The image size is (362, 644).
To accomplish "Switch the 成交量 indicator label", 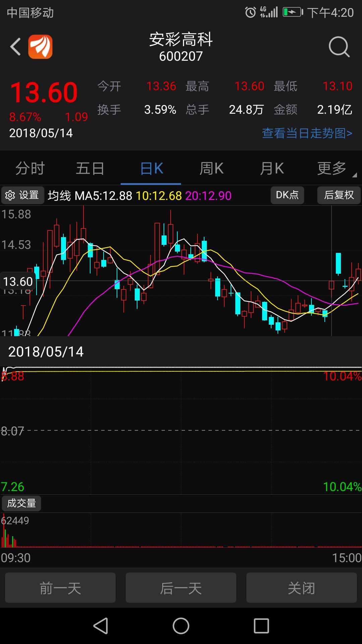I will tap(21, 503).
